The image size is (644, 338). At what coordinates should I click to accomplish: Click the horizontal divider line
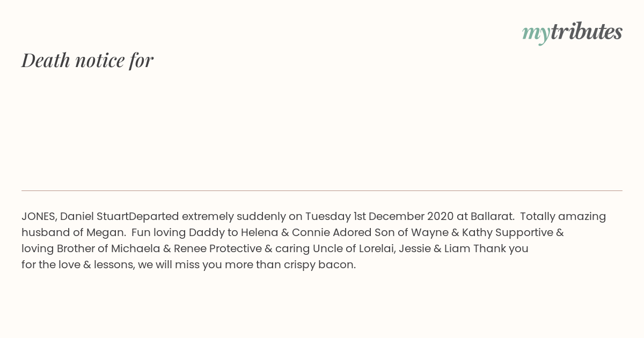322,190
